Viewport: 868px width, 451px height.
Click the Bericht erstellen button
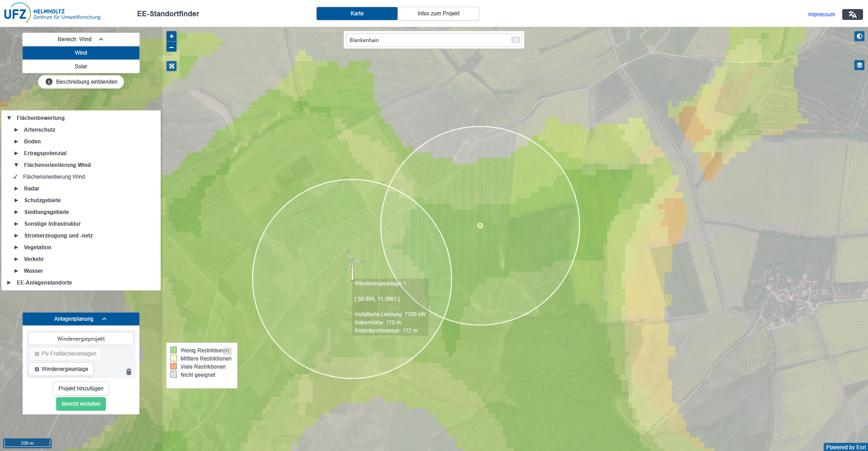pyautogui.click(x=81, y=404)
